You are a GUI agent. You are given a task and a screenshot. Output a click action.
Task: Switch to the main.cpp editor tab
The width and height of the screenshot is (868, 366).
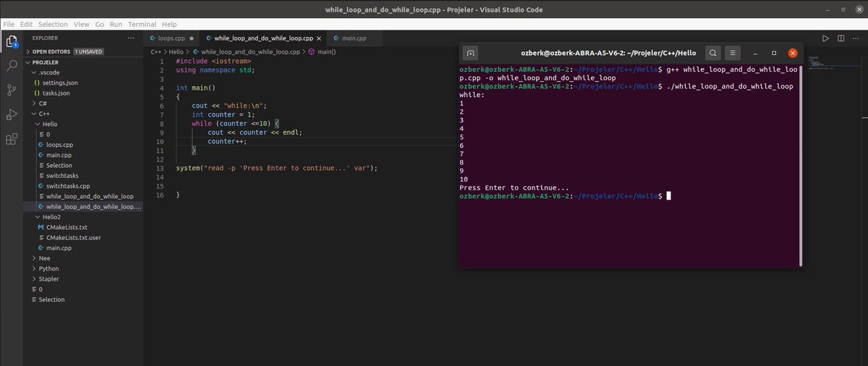(356, 38)
